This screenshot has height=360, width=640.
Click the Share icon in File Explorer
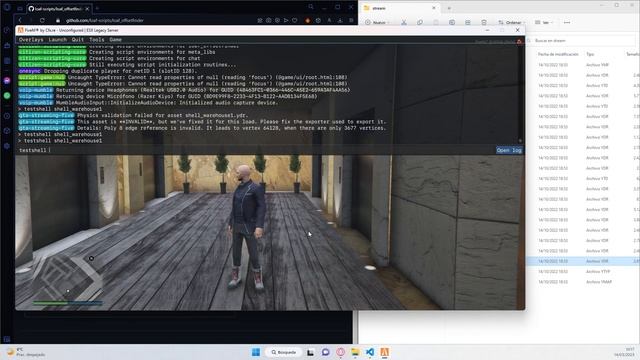coord(468,22)
